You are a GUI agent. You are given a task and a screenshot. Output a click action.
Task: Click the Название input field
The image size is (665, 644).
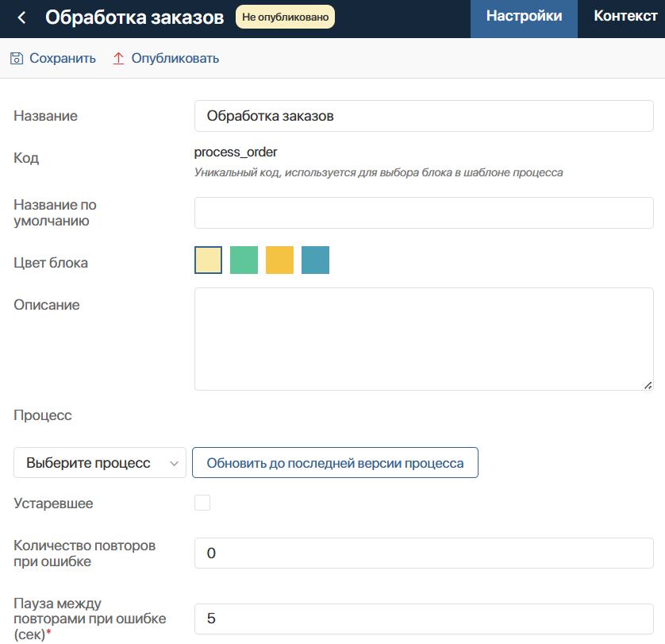click(424, 116)
